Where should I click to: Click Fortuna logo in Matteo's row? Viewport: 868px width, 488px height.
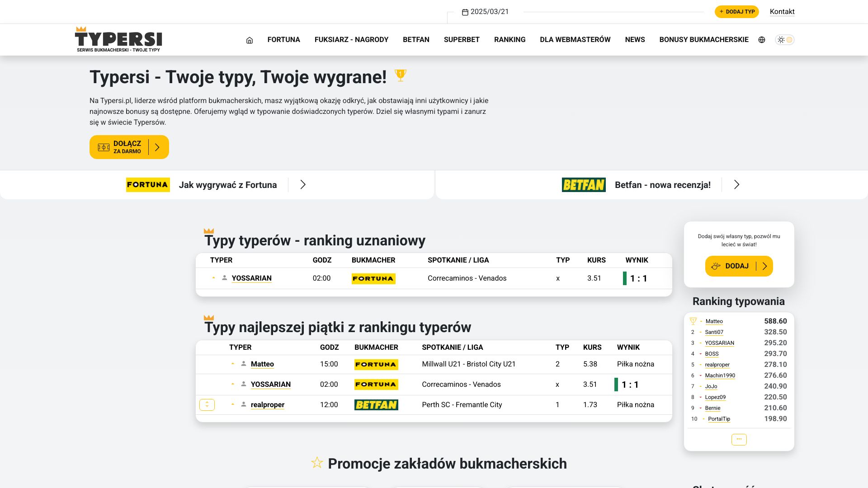click(376, 365)
